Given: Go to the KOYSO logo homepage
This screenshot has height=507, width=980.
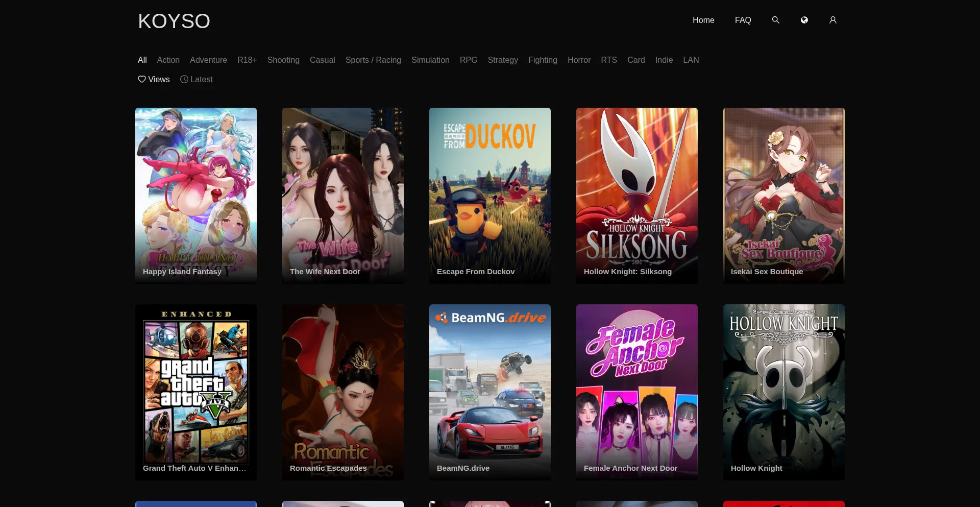Looking at the screenshot, I should click(x=174, y=21).
